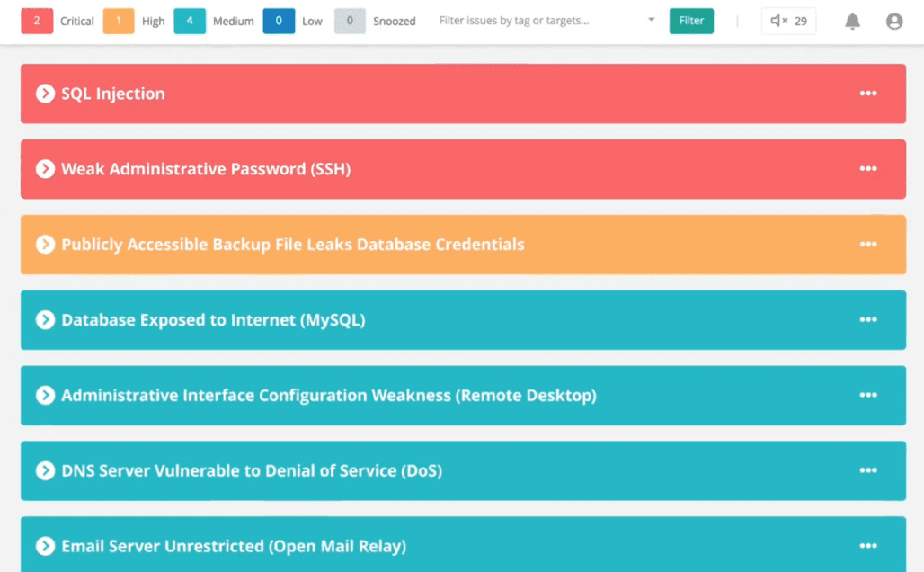Screen dimensions: 924x572
Task: Open three-dot menu for DNS Server issue
Action: pos(867,470)
